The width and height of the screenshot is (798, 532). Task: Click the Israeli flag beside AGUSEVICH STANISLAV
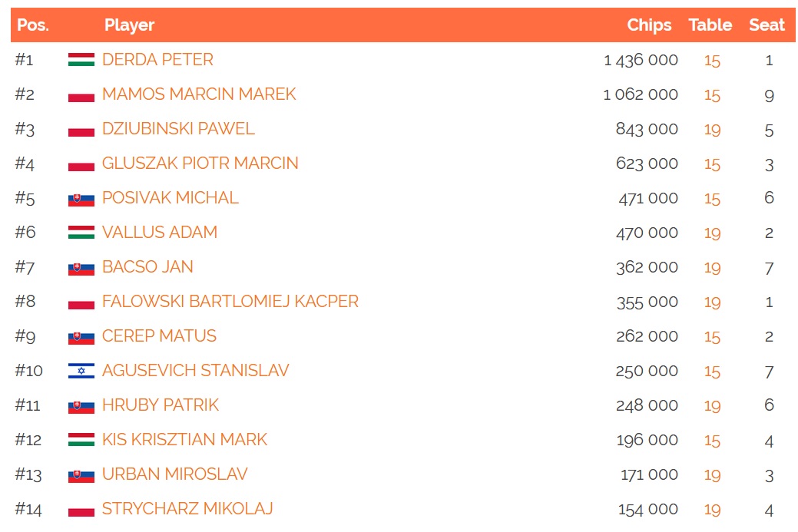tap(81, 371)
